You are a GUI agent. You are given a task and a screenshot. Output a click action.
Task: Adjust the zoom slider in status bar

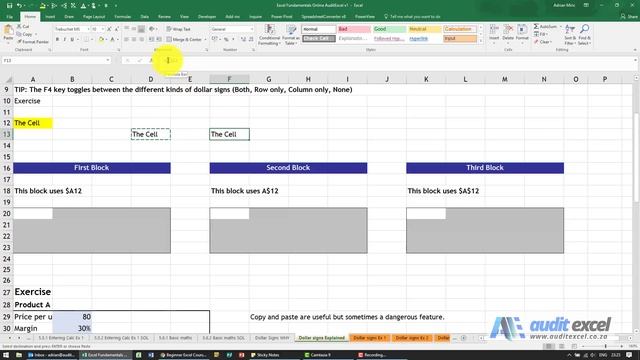(x=605, y=346)
